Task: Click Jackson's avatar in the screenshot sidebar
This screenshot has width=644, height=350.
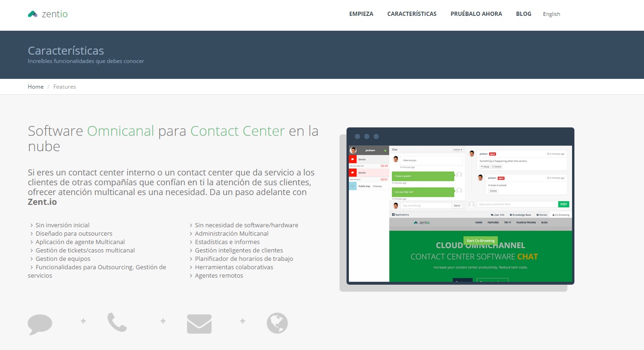Action: [x=353, y=150]
